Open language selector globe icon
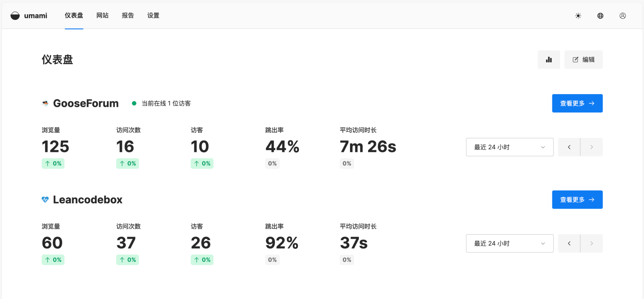The height and width of the screenshot is (299, 644). pos(600,16)
